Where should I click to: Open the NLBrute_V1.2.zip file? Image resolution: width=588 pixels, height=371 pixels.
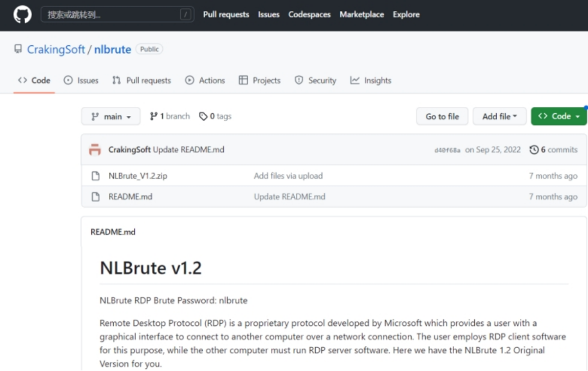pyautogui.click(x=138, y=176)
